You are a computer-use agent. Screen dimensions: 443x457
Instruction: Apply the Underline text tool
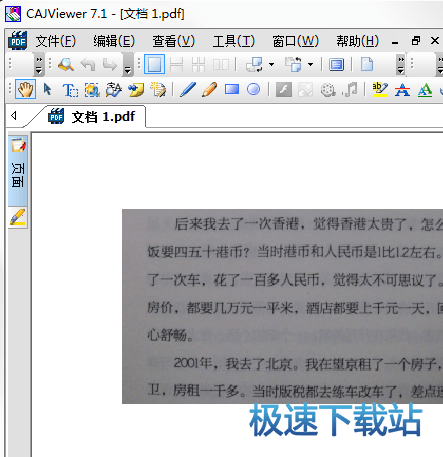point(425,89)
